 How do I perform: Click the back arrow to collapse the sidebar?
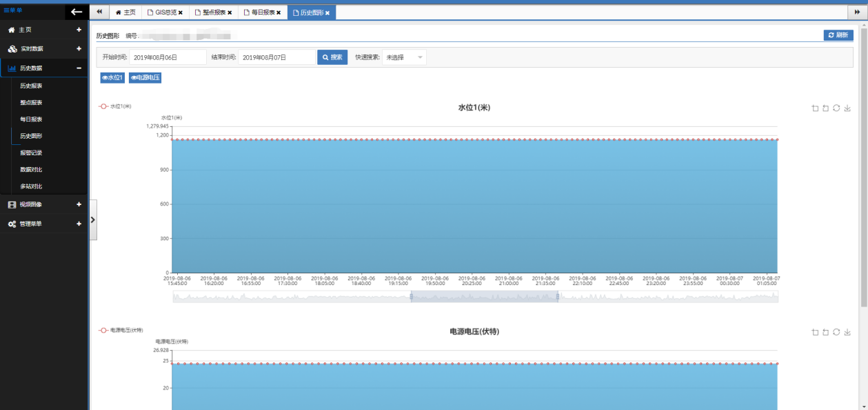click(x=77, y=12)
